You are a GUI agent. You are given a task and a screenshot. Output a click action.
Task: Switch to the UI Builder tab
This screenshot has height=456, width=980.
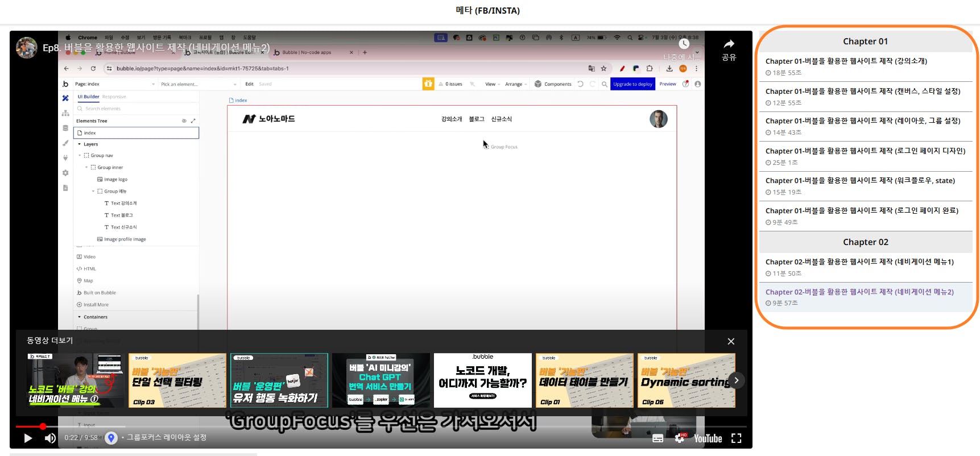[x=88, y=97]
